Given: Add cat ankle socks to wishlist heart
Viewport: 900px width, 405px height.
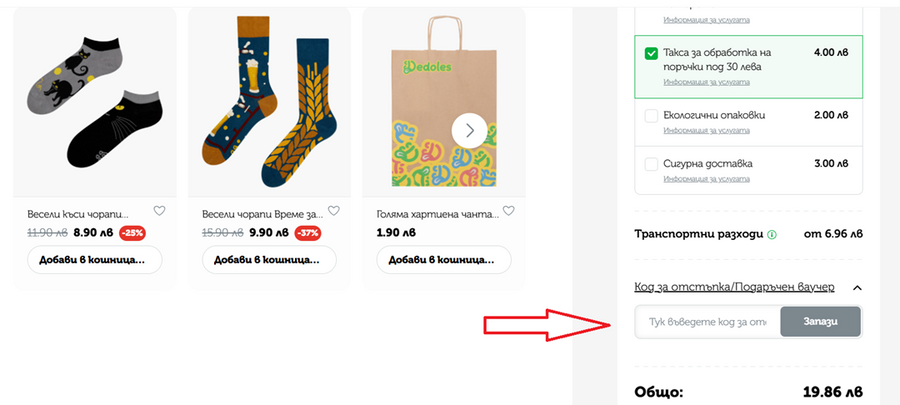Looking at the screenshot, I should 159,211.
